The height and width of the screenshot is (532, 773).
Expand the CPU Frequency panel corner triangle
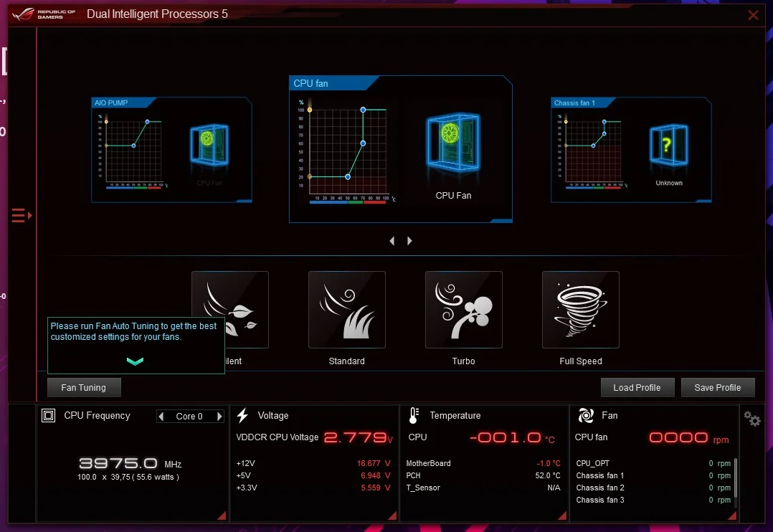point(222,516)
